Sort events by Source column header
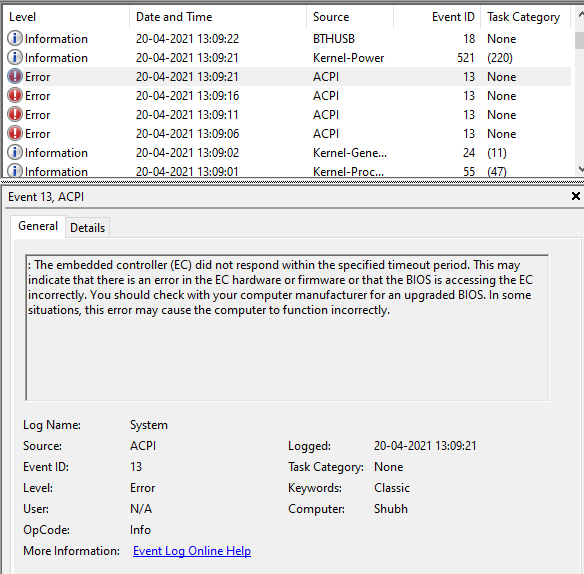The image size is (584, 574). click(x=350, y=17)
